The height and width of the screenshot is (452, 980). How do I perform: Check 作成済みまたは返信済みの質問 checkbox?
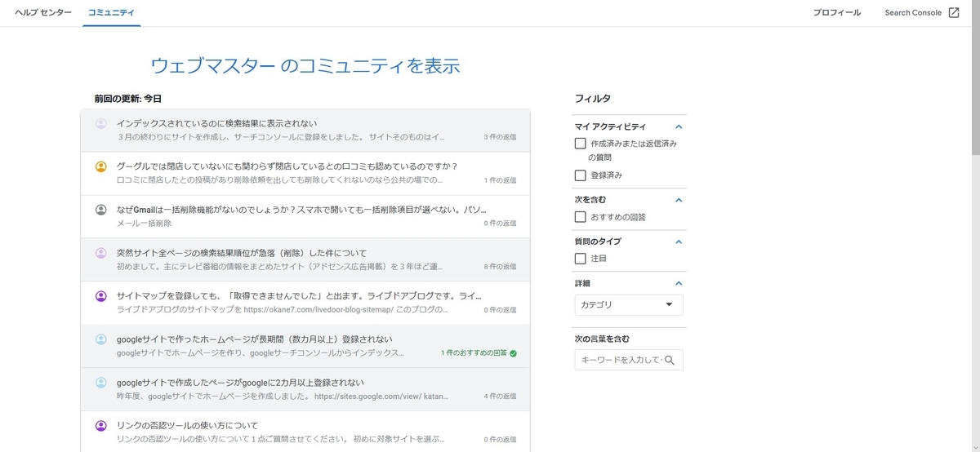581,144
